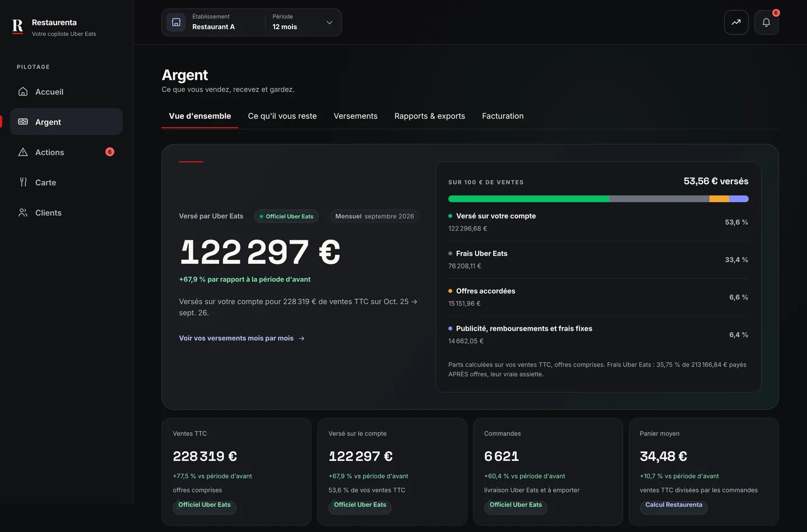Click the orange segment of the sales bar

[719, 199]
